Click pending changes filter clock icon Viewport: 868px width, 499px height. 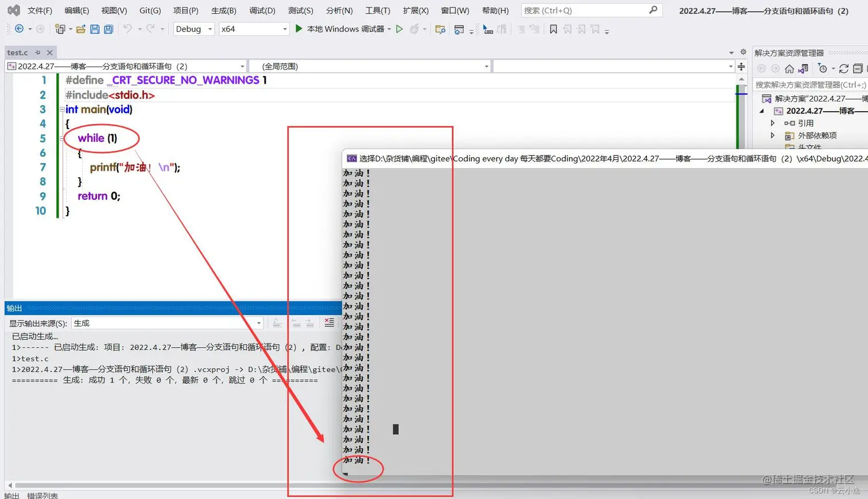point(823,69)
